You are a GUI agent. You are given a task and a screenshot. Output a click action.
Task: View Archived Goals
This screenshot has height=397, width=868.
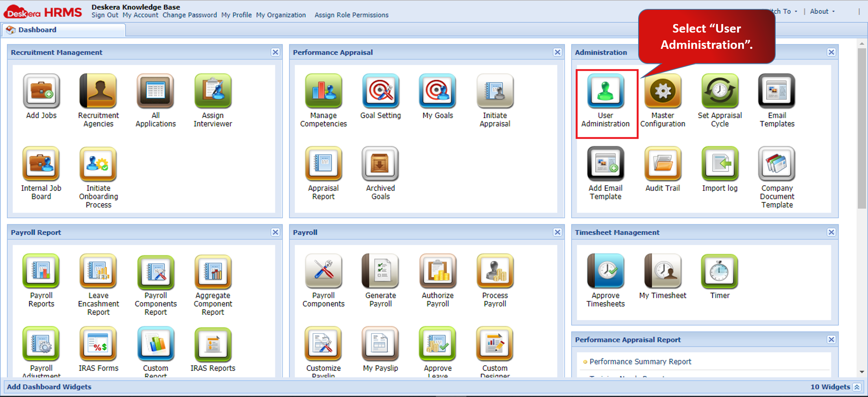pyautogui.click(x=380, y=164)
